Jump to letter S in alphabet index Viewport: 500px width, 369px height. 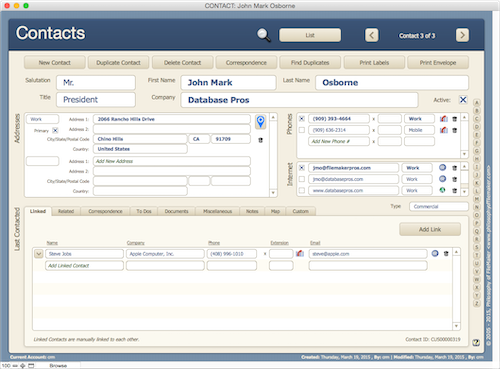tap(477, 247)
